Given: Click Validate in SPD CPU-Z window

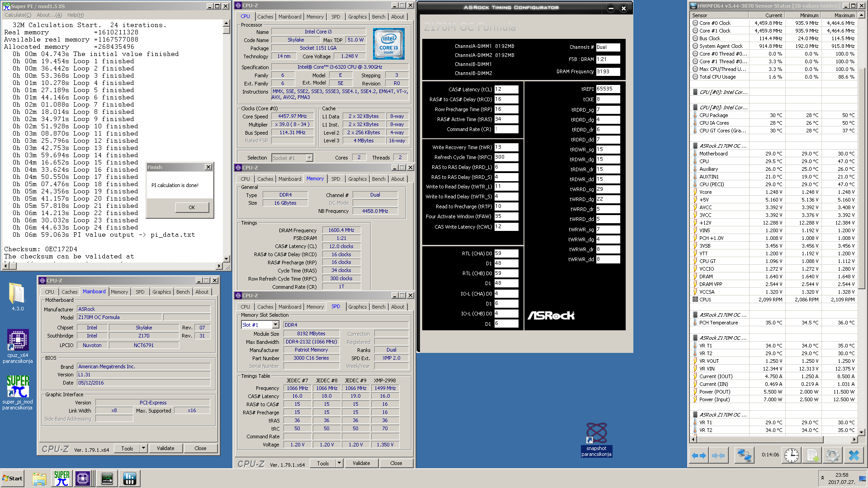Looking at the screenshot, I should pyautogui.click(x=361, y=463).
